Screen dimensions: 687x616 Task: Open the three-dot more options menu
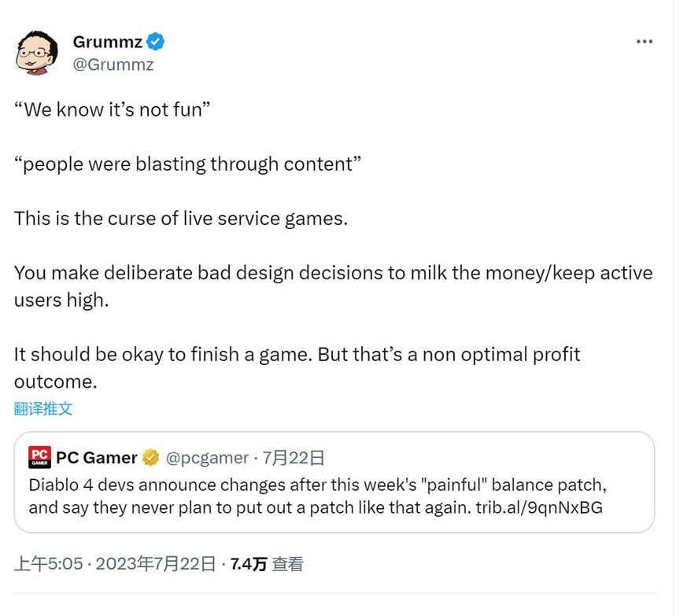coord(645,42)
